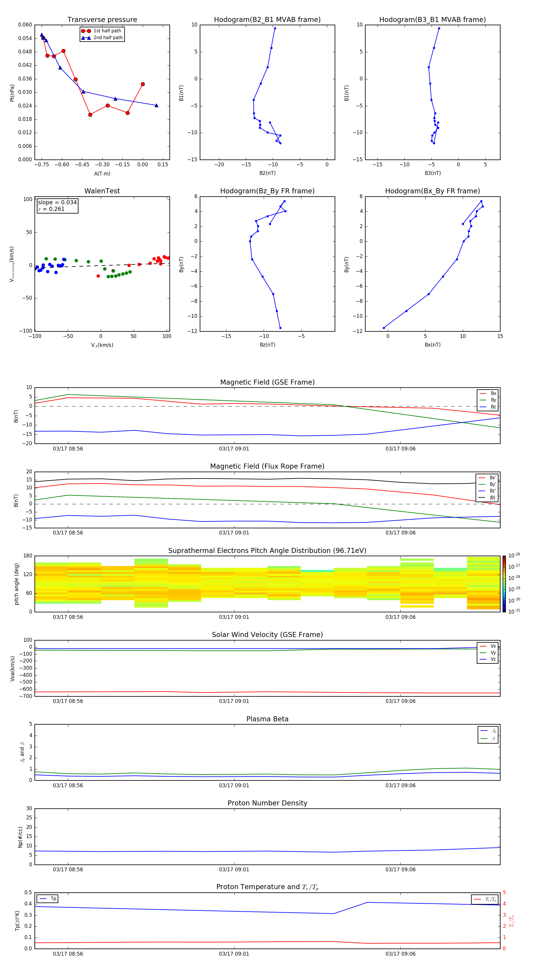Screen dimensions: 535x980
Task: Click 'VA(km/s)' Walen x-axis label
Action: point(102,345)
